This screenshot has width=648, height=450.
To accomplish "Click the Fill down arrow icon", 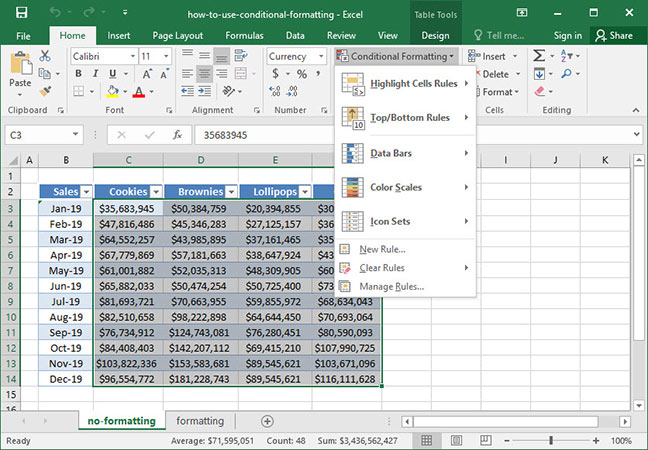I will tap(539, 74).
